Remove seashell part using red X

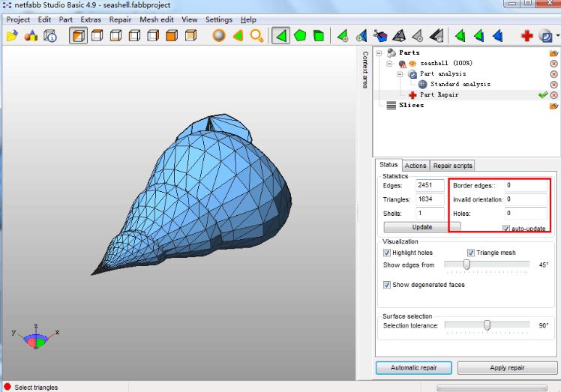pyautogui.click(x=553, y=64)
